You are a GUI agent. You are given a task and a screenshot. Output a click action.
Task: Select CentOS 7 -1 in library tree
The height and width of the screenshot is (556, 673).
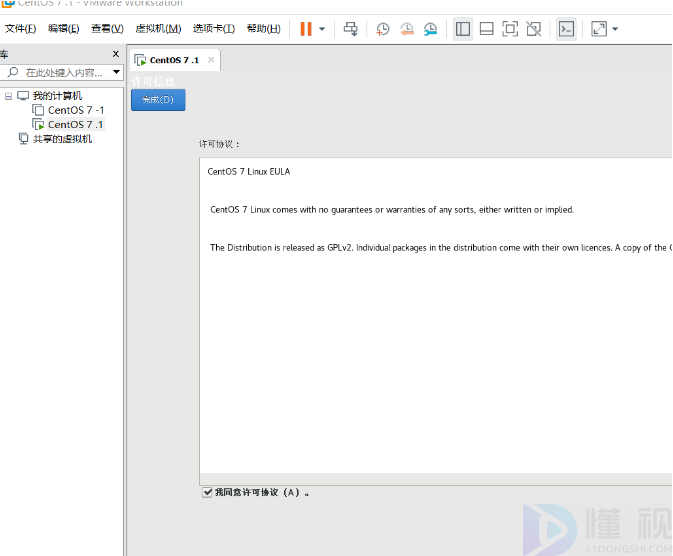(75, 110)
